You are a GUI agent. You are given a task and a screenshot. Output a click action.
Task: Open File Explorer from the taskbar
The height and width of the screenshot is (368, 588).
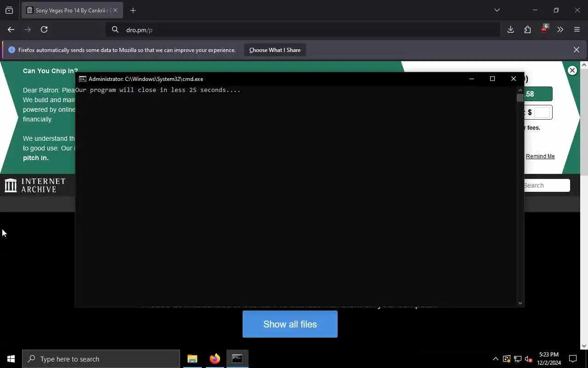click(x=192, y=359)
